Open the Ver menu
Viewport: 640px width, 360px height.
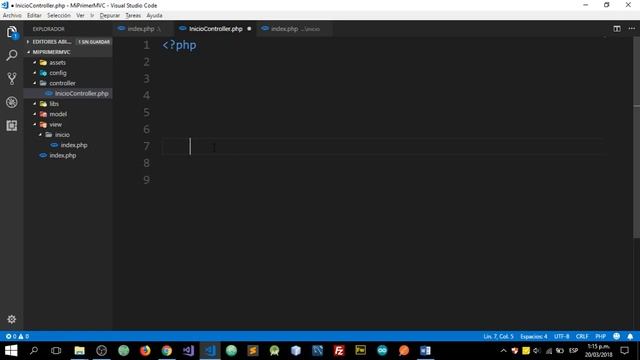[x=80, y=16]
